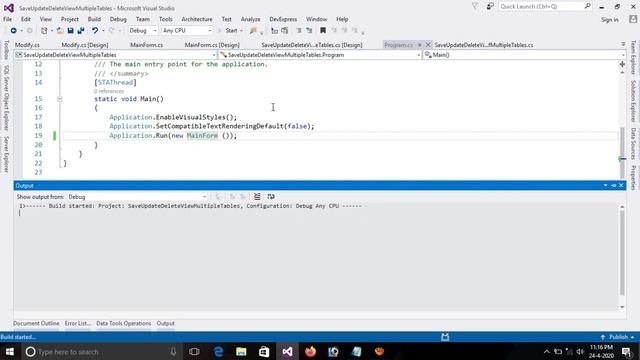Viewport: 640px width, 360px height.
Task: Open the Build menu
Action: click(x=94, y=19)
